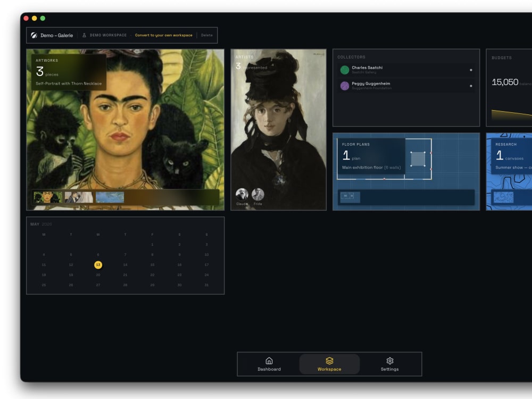Click the dot on the Peggy Guggenheim row
Viewport: 532px width, 399px height.
pyautogui.click(x=471, y=86)
